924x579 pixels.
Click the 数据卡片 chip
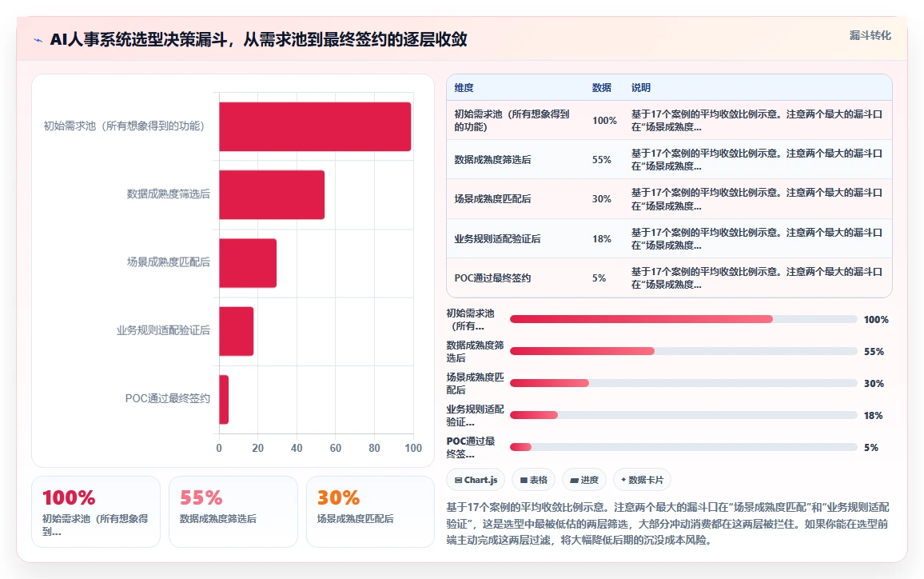(x=642, y=480)
